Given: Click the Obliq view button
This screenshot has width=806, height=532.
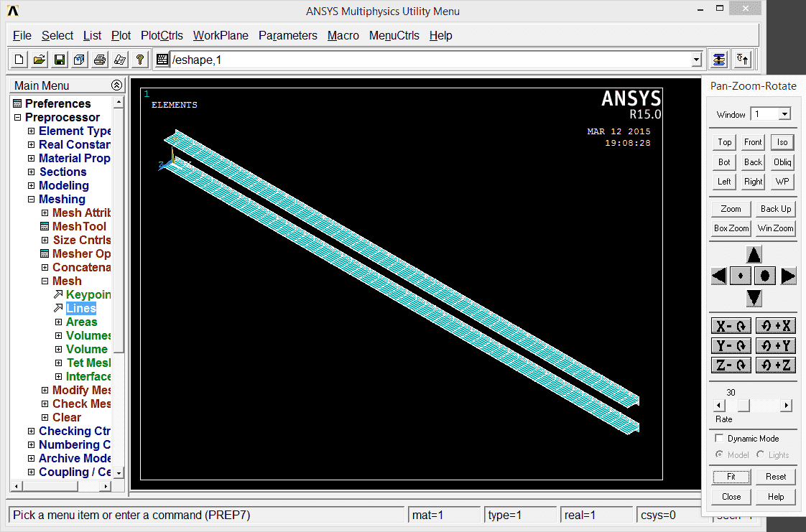Looking at the screenshot, I should (x=782, y=162).
